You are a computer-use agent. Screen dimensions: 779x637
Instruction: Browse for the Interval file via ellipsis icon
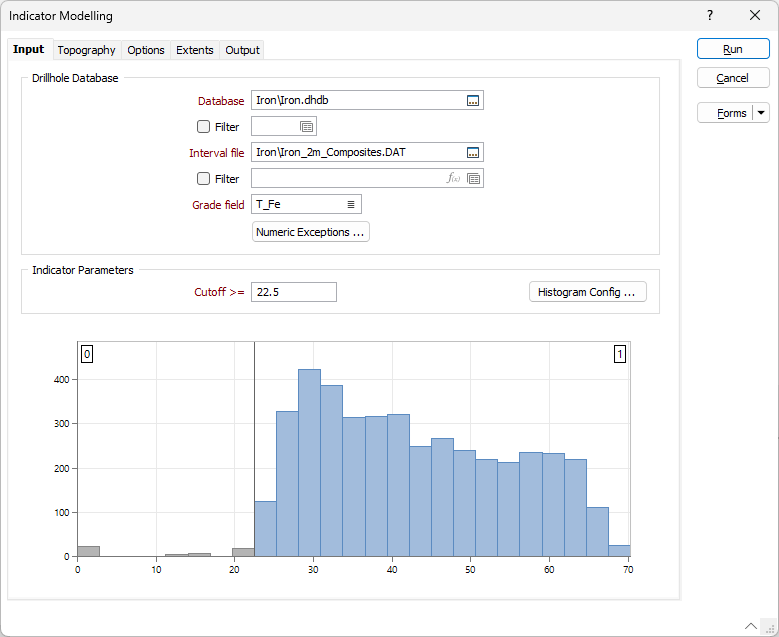(x=472, y=153)
